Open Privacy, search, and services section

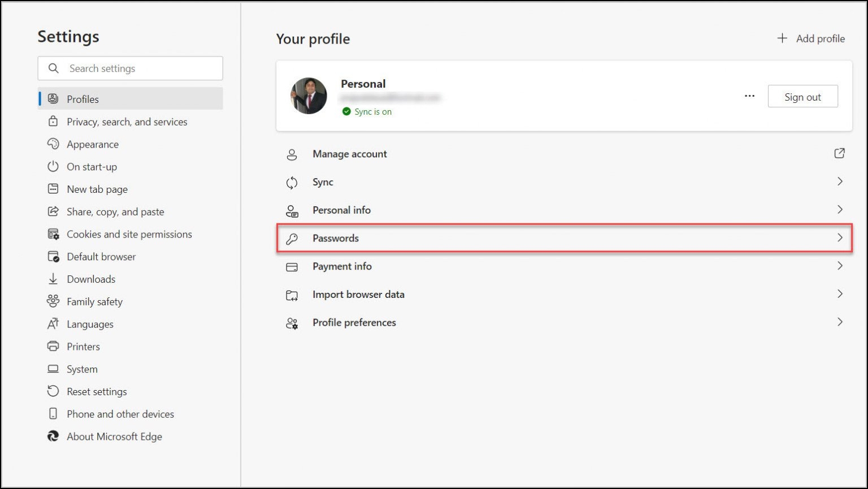(127, 122)
